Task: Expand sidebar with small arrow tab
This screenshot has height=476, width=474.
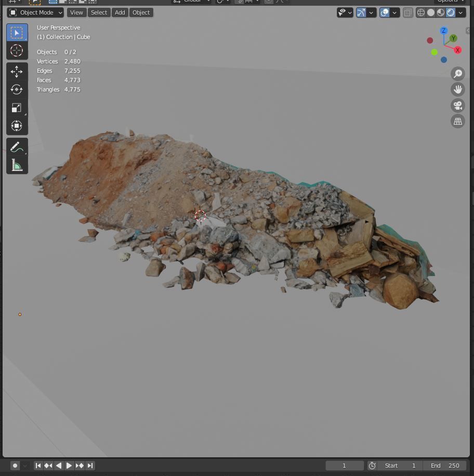Action: coord(468,30)
